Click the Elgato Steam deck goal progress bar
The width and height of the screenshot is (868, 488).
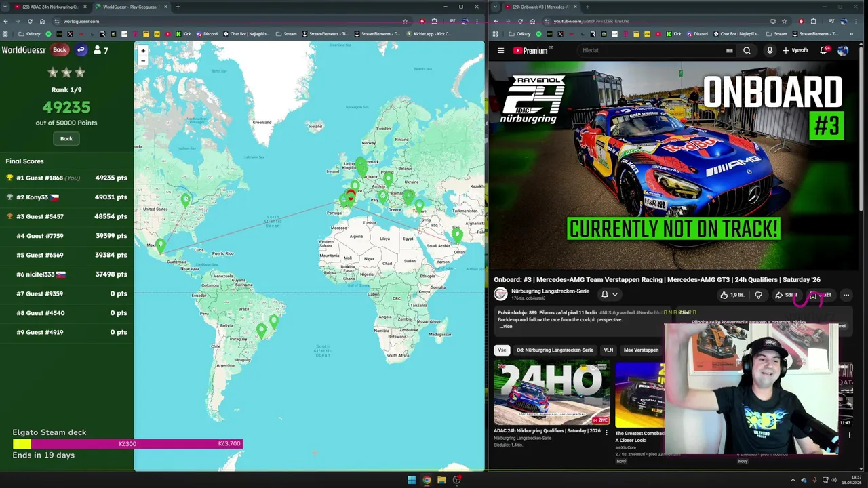[127, 444]
